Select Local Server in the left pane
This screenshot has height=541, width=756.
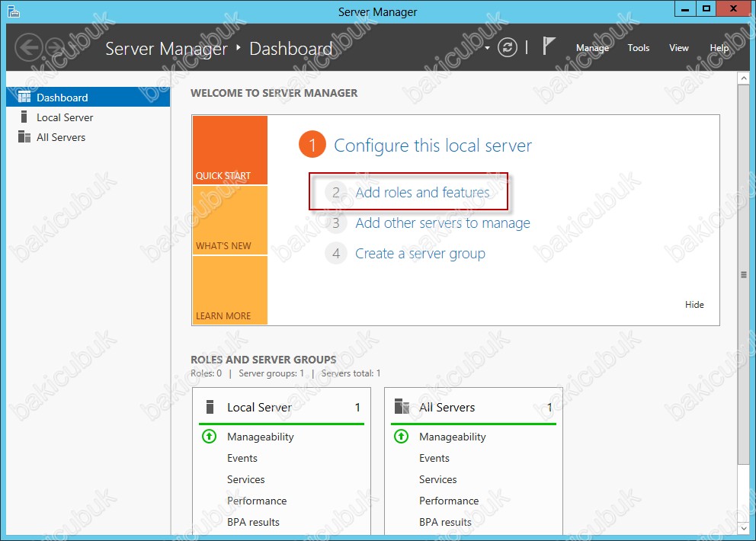(x=88, y=117)
